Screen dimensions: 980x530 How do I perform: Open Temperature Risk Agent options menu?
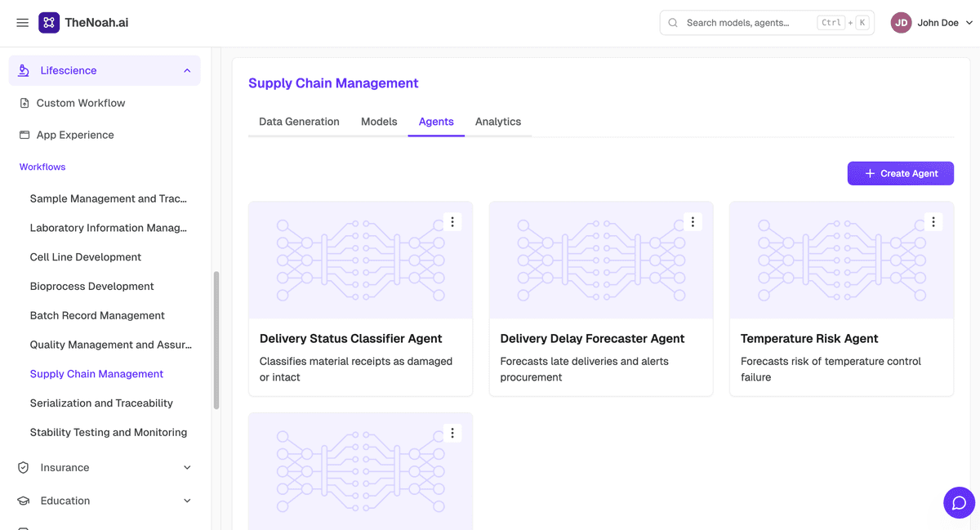point(933,221)
